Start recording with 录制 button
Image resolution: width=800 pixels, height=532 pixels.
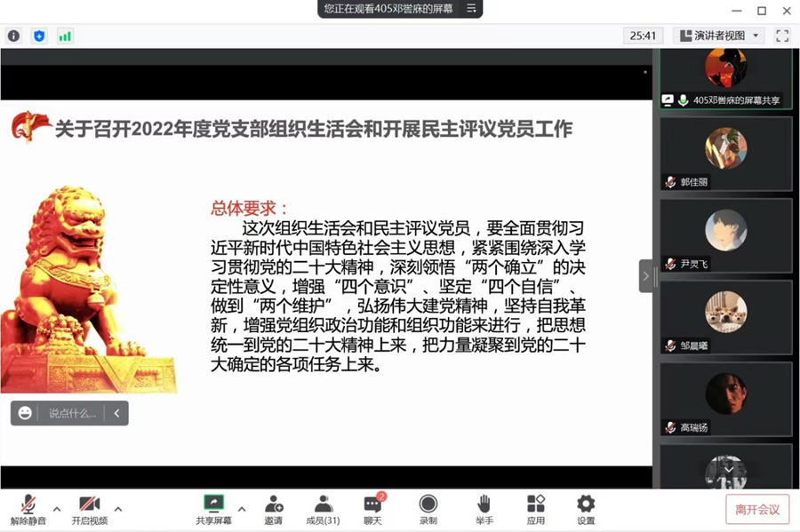[428, 510]
